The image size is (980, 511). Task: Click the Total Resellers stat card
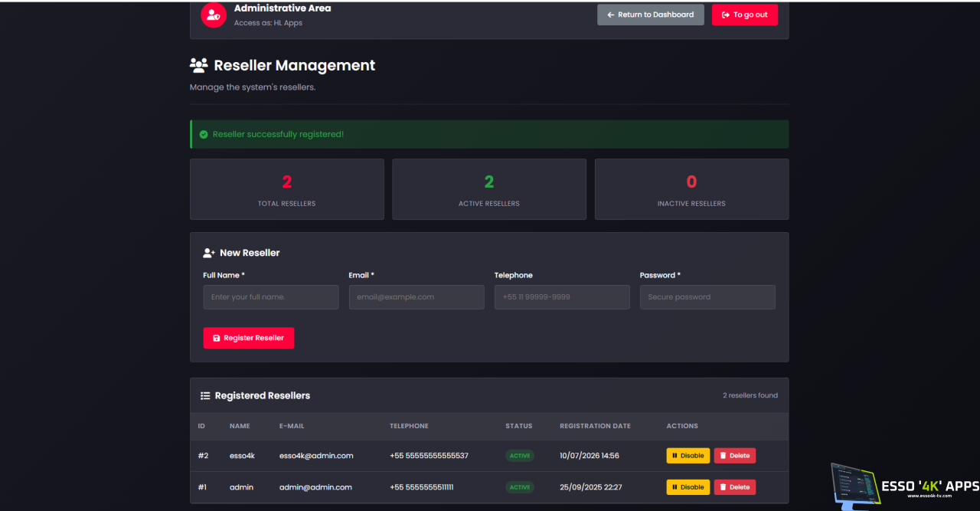[287, 189]
